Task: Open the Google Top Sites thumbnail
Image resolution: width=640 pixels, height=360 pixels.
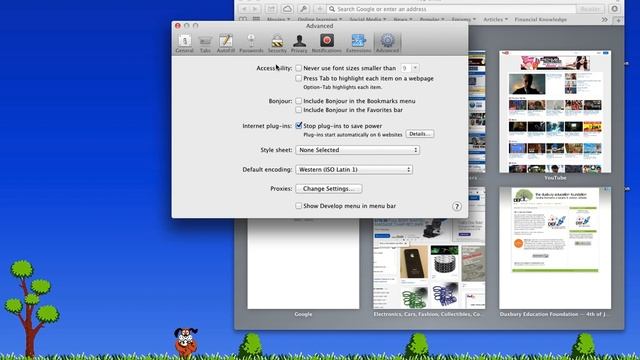Action: [x=303, y=263]
